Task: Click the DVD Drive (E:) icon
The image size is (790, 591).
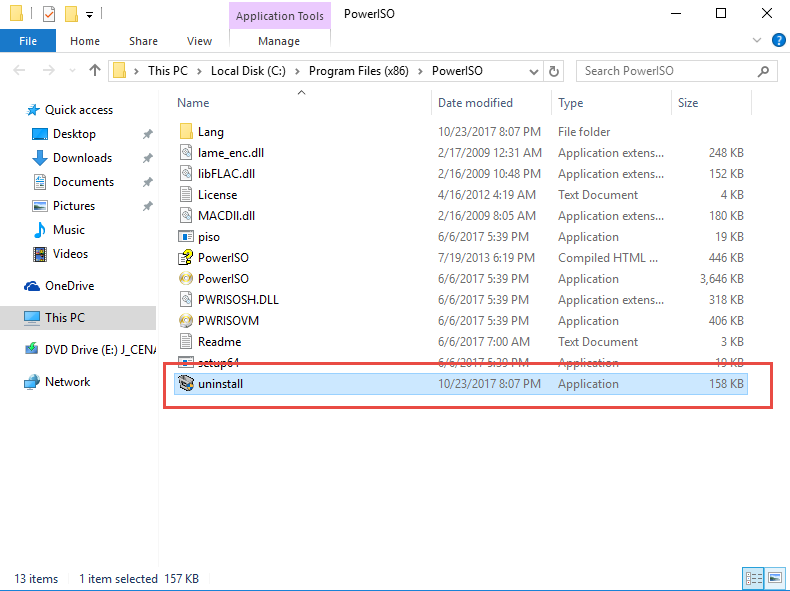Action: click(x=32, y=349)
